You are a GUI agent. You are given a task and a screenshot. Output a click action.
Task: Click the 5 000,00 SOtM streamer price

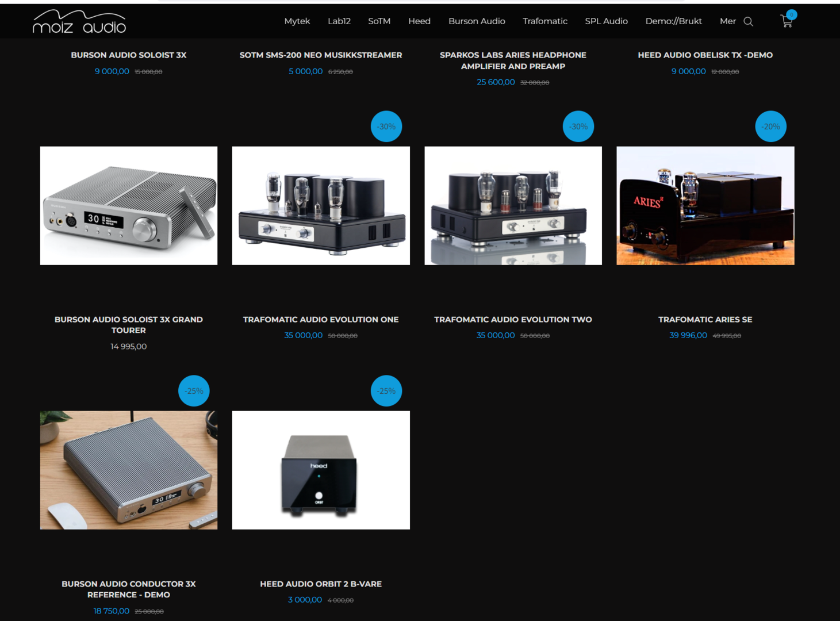(306, 72)
